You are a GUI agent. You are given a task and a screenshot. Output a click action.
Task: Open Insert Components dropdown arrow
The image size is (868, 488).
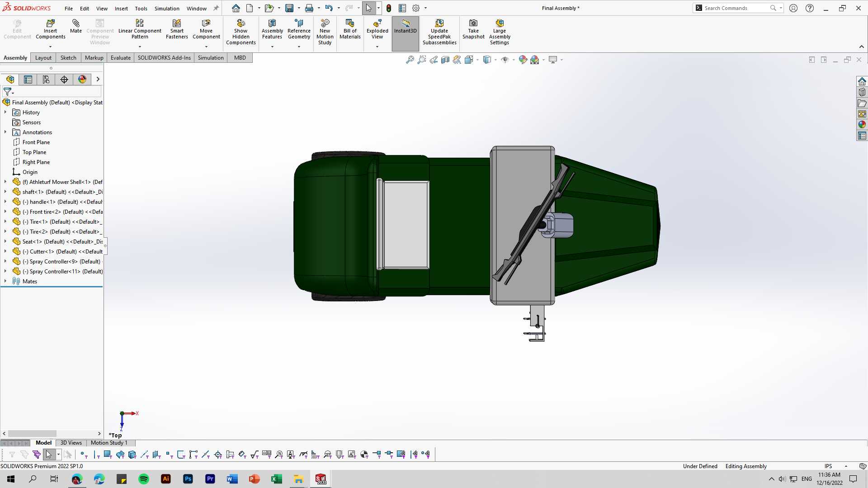point(50,47)
